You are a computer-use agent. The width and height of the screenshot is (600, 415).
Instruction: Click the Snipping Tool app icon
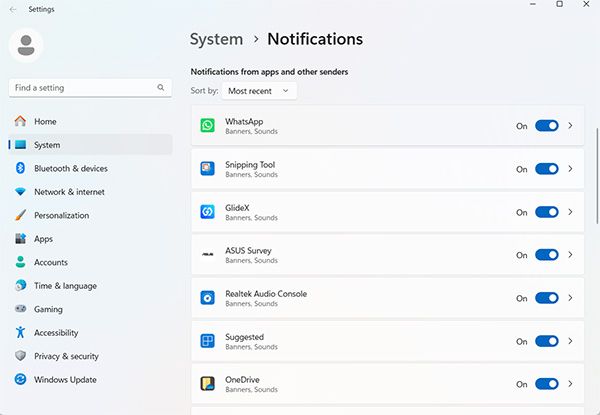click(x=207, y=169)
